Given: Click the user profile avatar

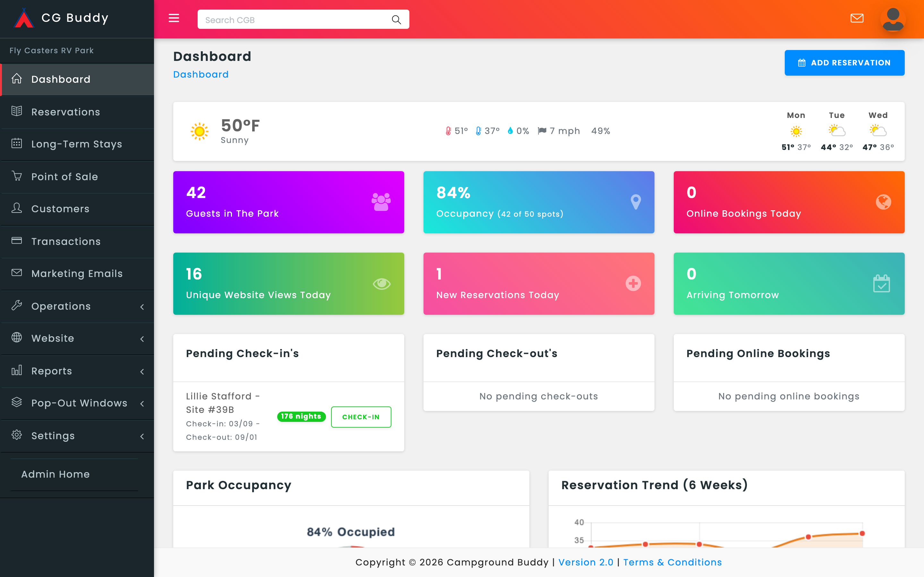Looking at the screenshot, I should [893, 18].
